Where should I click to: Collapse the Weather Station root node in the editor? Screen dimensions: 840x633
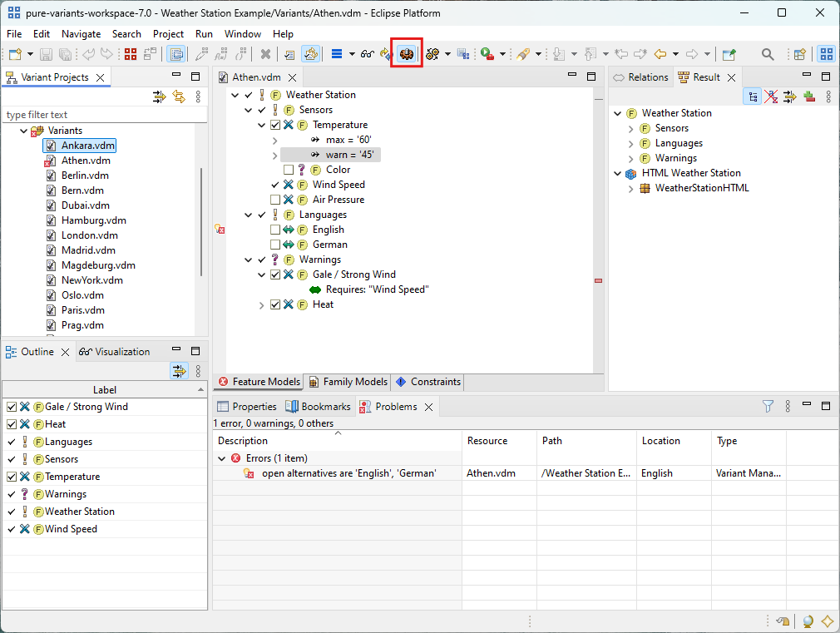coord(235,95)
